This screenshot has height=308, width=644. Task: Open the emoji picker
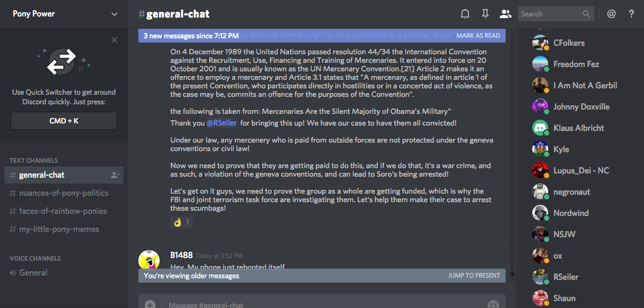(x=493, y=304)
